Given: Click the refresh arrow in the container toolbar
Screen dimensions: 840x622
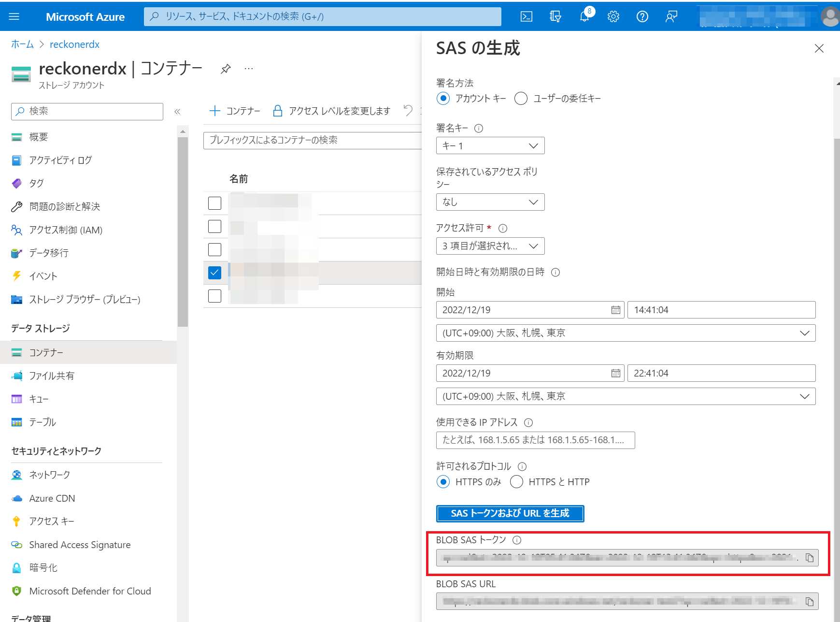Looking at the screenshot, I should coord(408,111).
